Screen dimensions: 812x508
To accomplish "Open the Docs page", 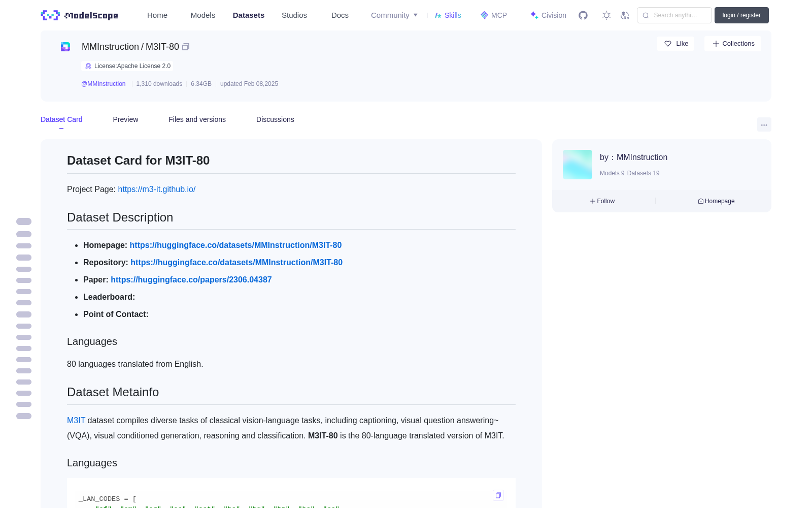I will (x=340, y=15).
